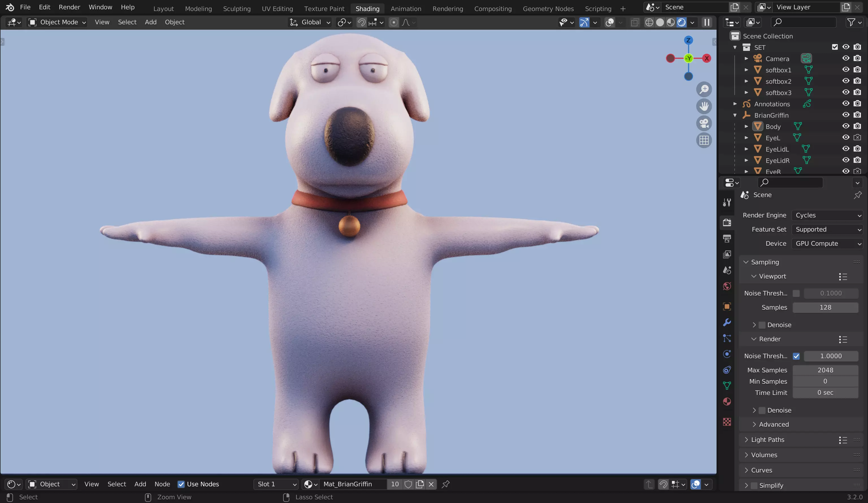Pause viewport render preview

707,22
